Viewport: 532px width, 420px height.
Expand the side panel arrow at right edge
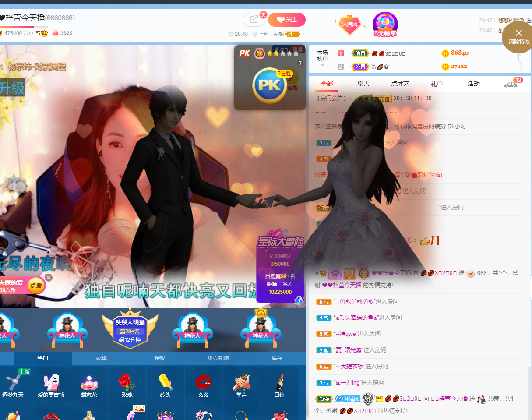tap(531, 288)
